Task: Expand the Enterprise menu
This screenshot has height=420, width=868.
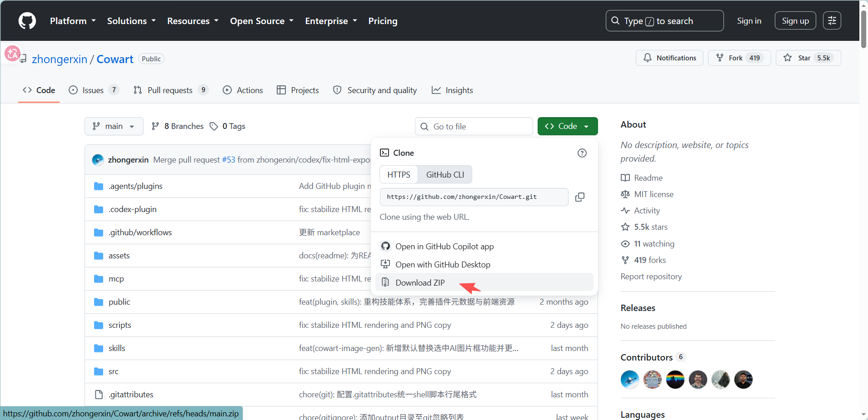Action: click(x=331, y=21)
